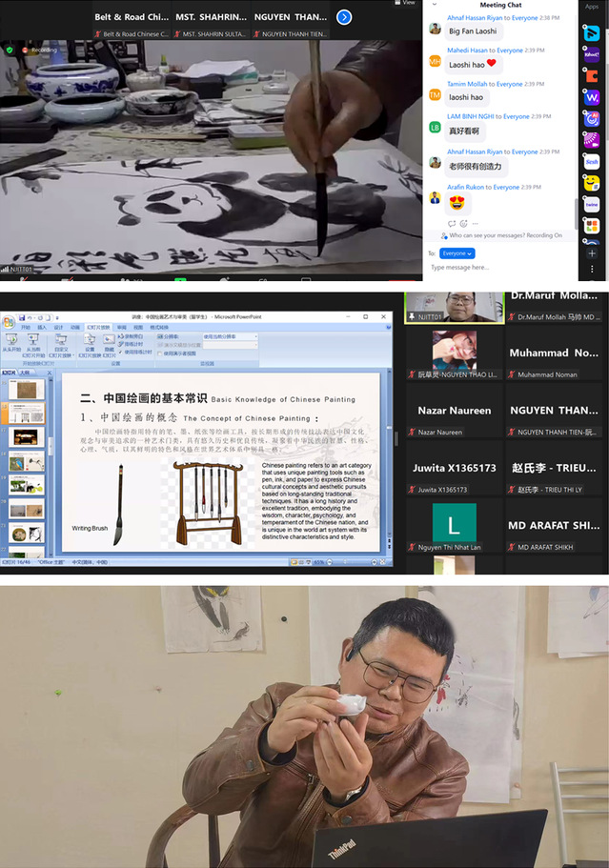Select the top slide thumbnail in the panel

[x=25, y=389]
